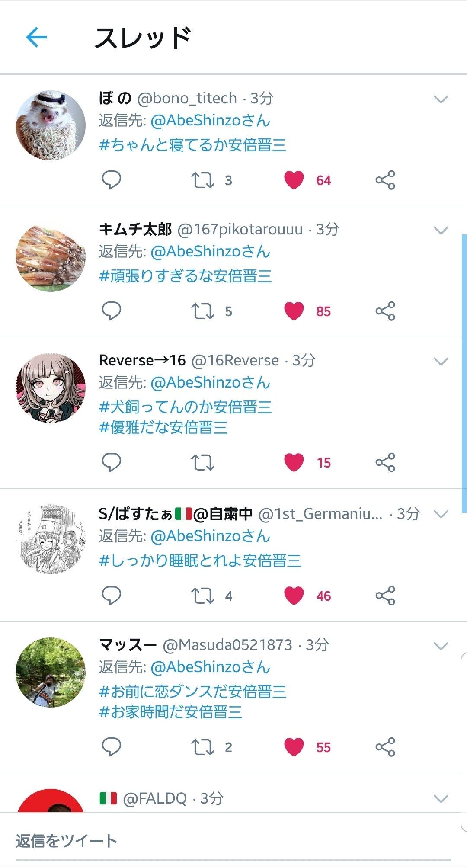Tap the 返信をツイート reply field
The height and width of the screenshot is (868, 467).
click(233, 841)
